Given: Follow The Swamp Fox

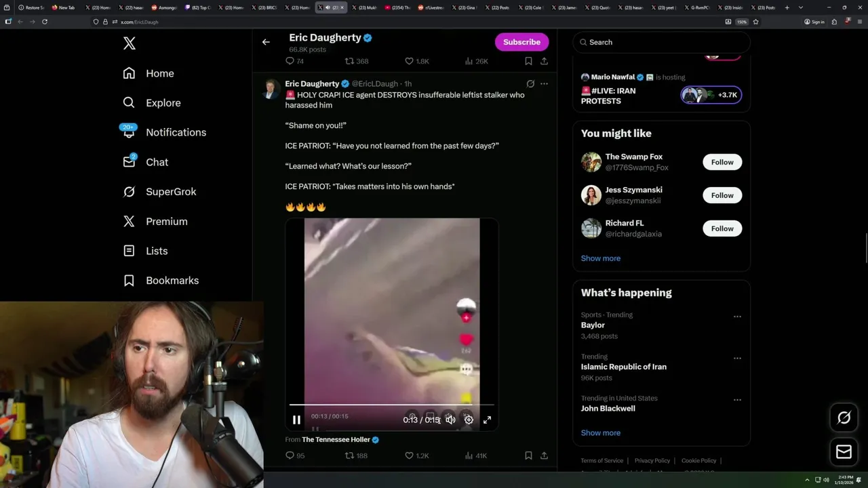Looking at the screenshot, I should coord(722,162).
